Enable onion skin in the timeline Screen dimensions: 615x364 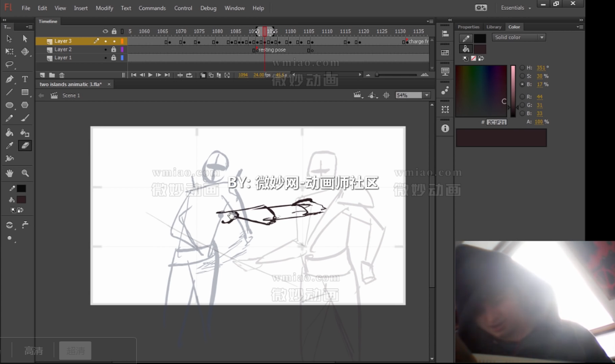coord(203,75)
